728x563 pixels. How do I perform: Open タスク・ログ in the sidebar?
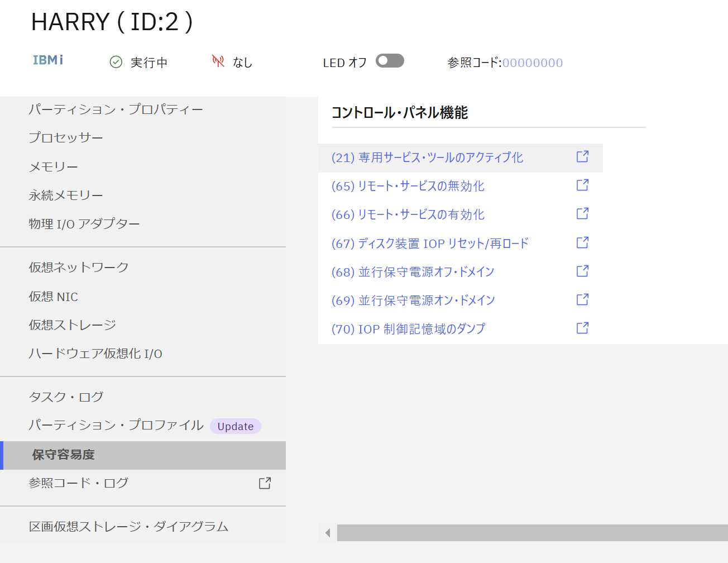tap(66, 397)
